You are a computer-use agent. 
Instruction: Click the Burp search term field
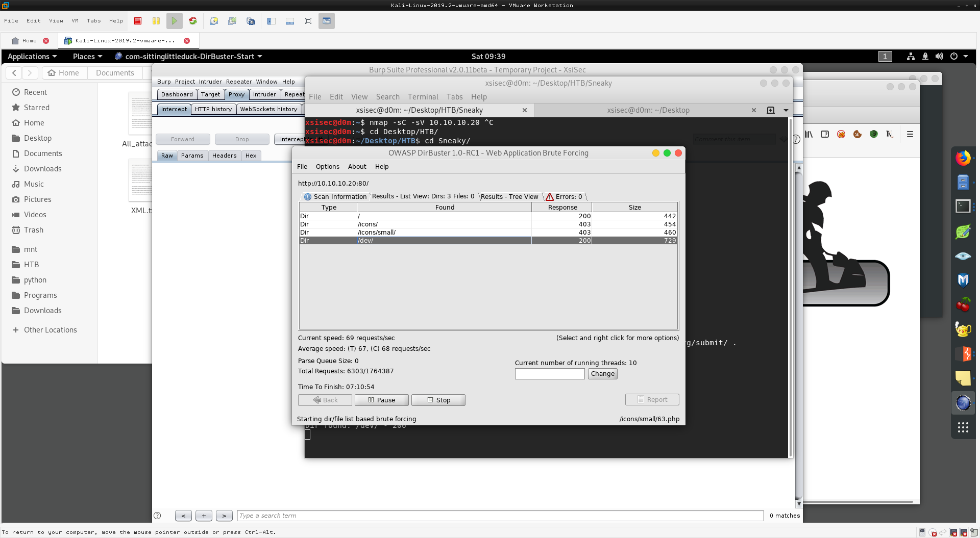pyautogui.click(x=500, y=516)
